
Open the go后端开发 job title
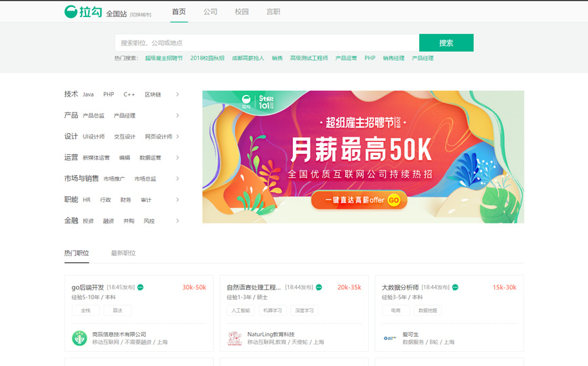[x=87, y=287]
